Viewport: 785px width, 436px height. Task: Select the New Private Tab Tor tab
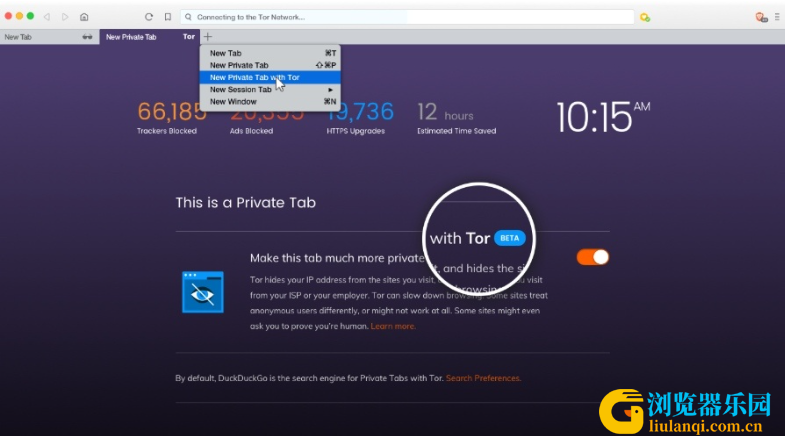coord(150,37)
